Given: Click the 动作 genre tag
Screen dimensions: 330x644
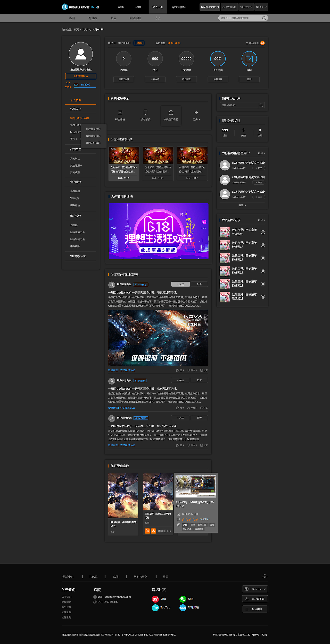Looking at the screenshot, I should [185, 525].
